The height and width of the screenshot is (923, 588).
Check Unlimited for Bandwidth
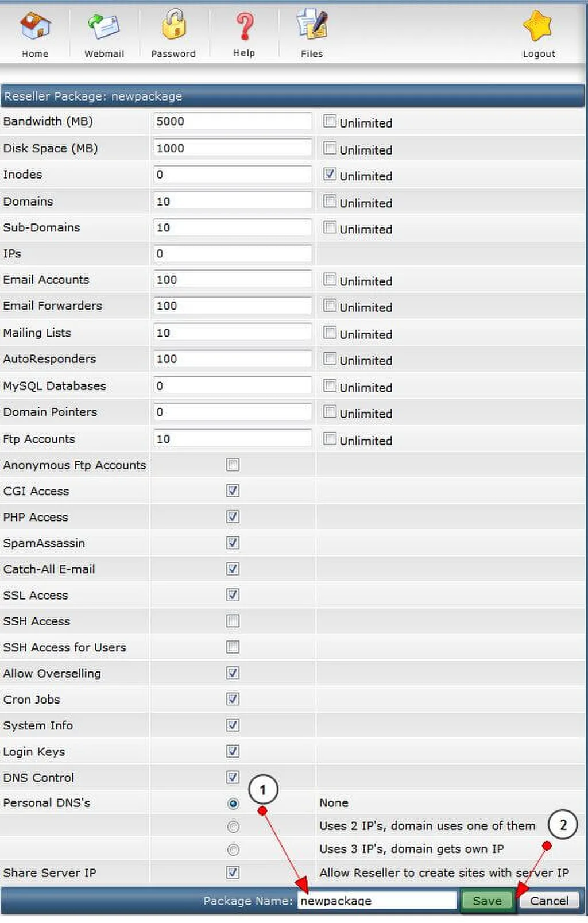point(330,121)
